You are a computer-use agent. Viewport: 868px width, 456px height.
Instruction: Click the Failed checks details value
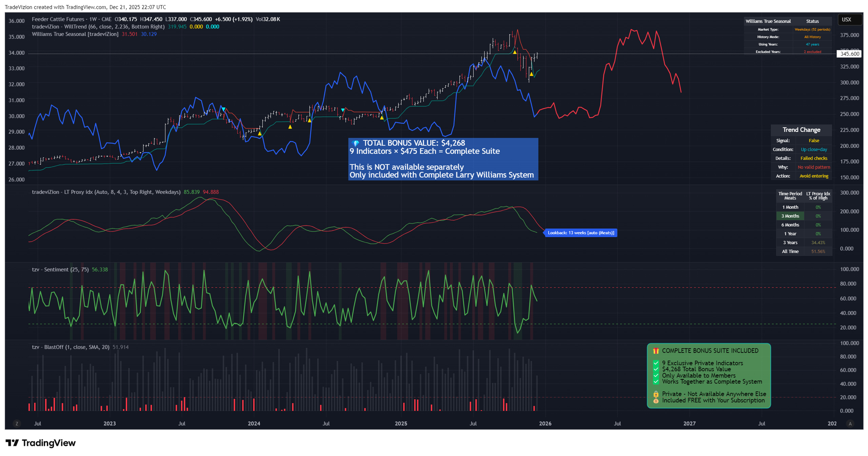tap(814, 158)
